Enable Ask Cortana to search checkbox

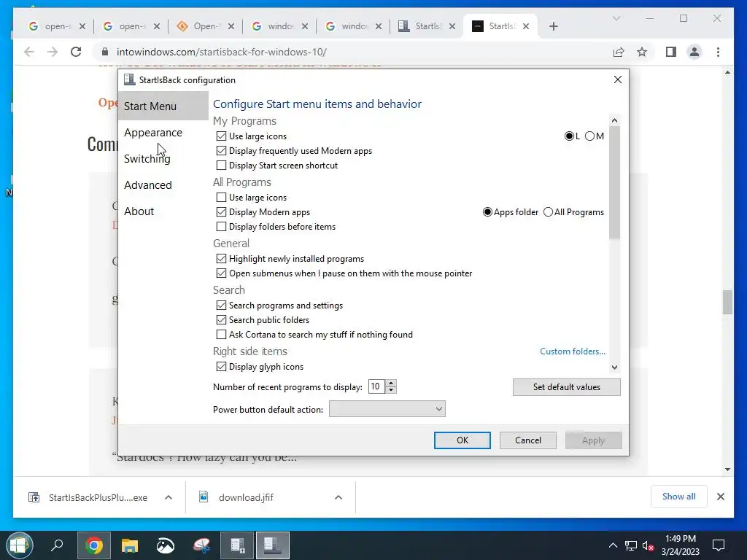(x=221, y=335)
